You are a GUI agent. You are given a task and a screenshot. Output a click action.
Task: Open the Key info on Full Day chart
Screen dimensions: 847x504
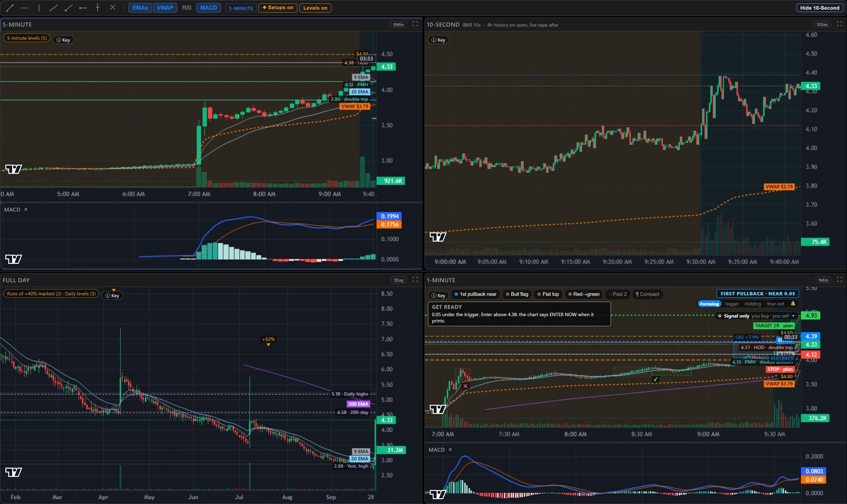click(x=112, y=296)
